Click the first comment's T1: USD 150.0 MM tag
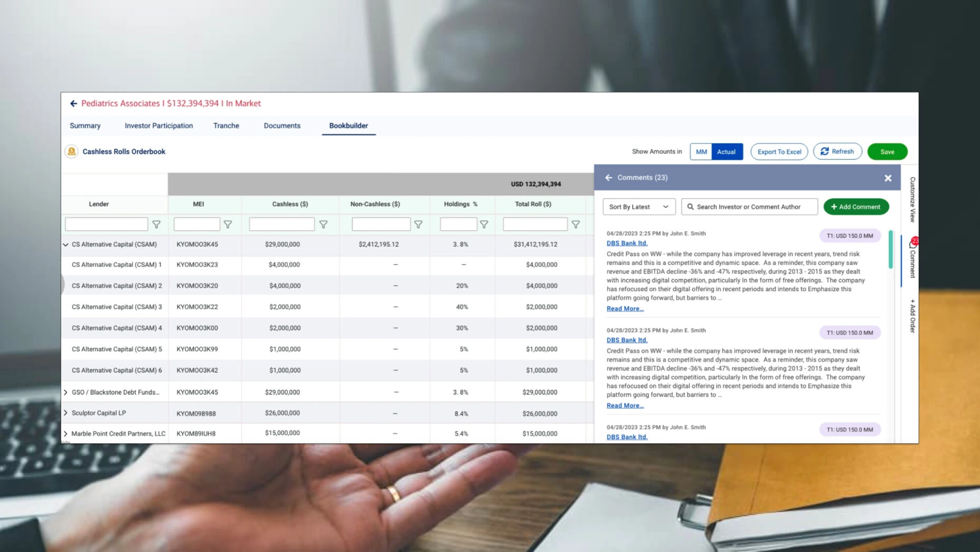 click(x=850, y=236)
